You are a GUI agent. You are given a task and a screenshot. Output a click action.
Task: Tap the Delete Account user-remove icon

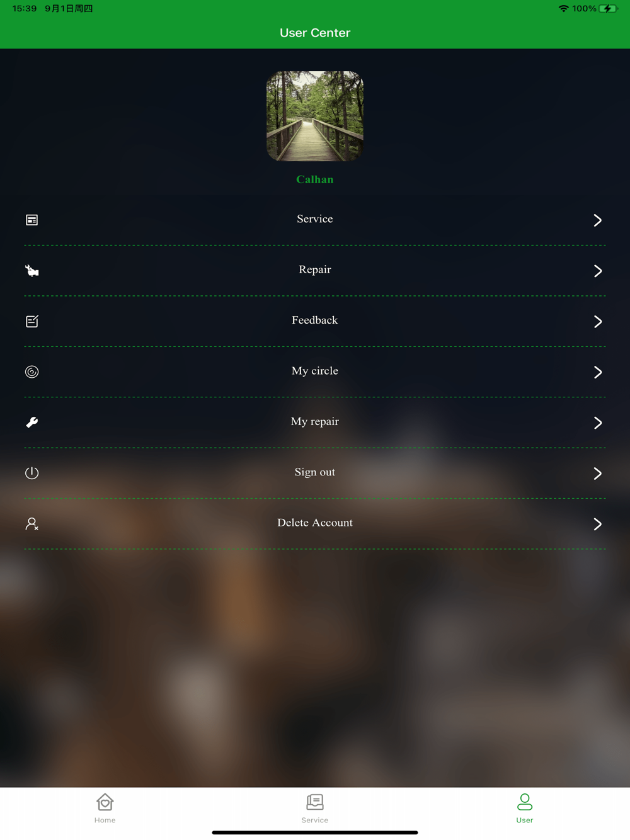click(31, 524)
